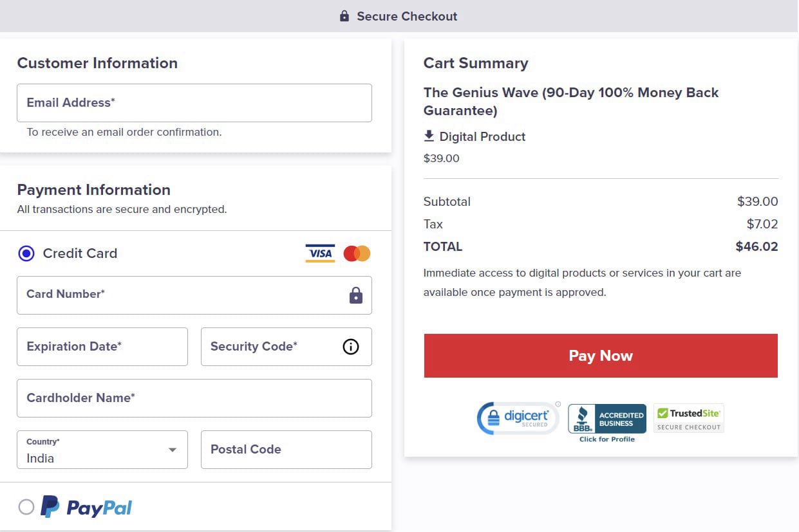Click the TrustedSite Secure Checkout badge
The width and height of the screenshot is (799, 532).
688,418
